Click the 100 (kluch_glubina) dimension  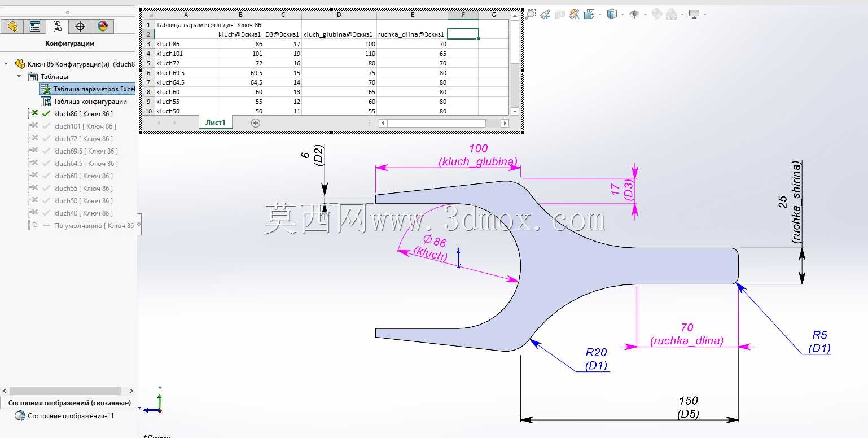point(478,155)
